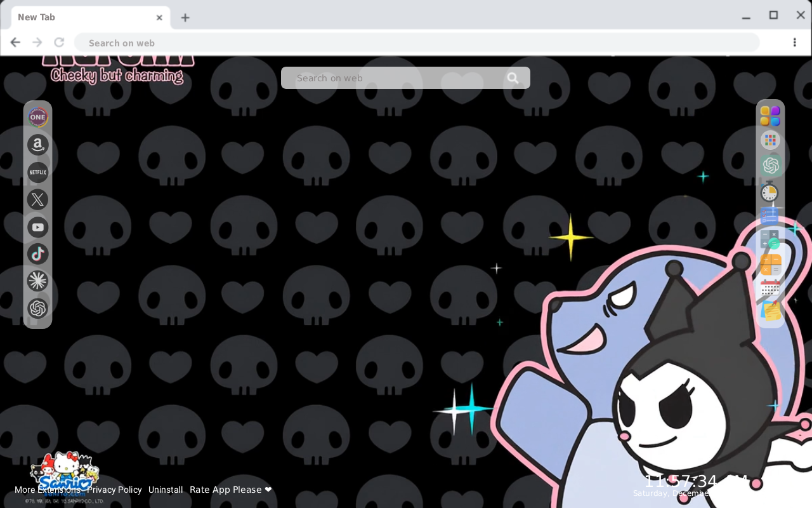Viewport: 812px width, 508px height.
Task: Click the page Search on web field
Action: (x=405, y=78)
